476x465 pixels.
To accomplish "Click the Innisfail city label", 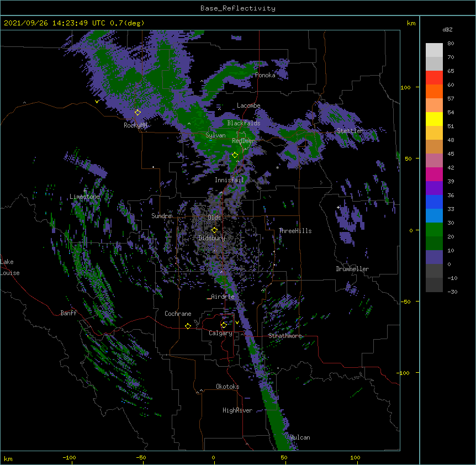I will tap(229, 180).
